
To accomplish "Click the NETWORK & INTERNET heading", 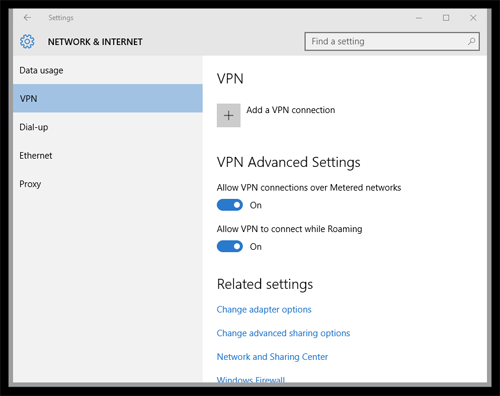I will pos(95,42).
